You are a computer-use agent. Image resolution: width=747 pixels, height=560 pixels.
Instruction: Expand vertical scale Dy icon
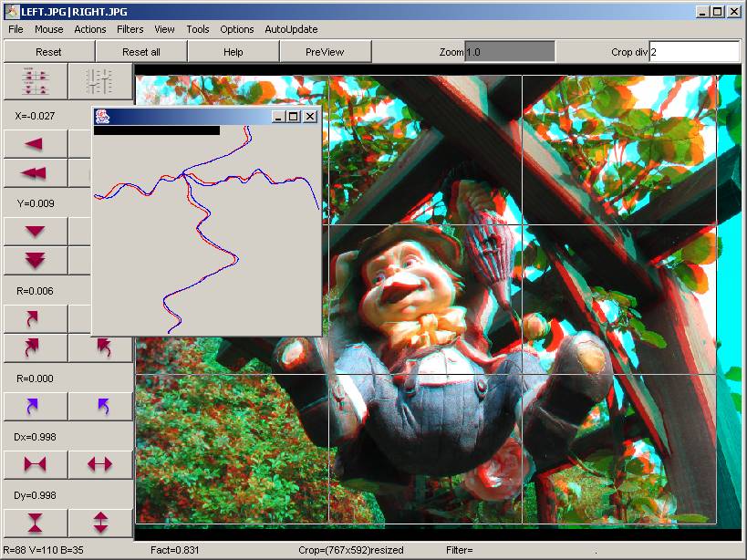[x=100, y=523]
